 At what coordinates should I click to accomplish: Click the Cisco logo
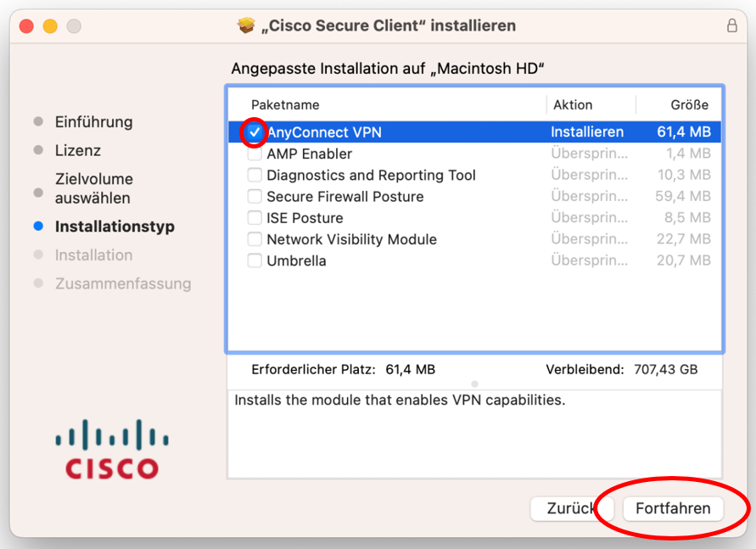click(x=112, y=449)
